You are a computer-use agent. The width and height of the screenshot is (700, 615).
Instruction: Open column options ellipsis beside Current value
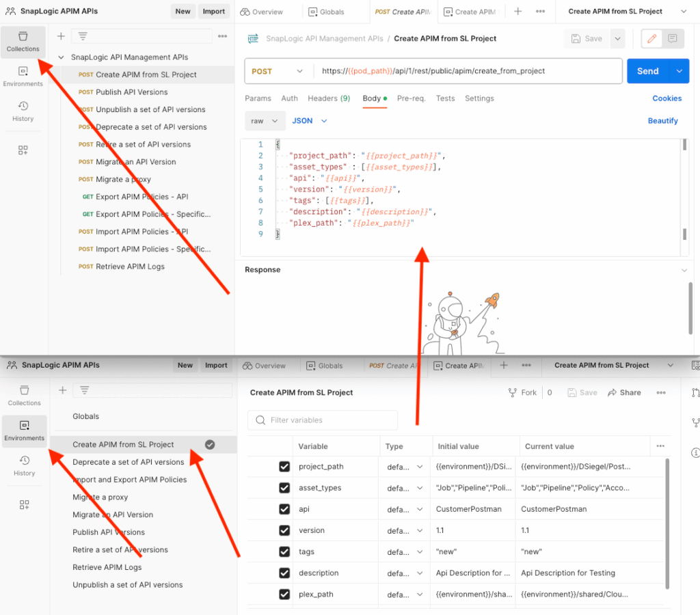[x=660, y=446]
